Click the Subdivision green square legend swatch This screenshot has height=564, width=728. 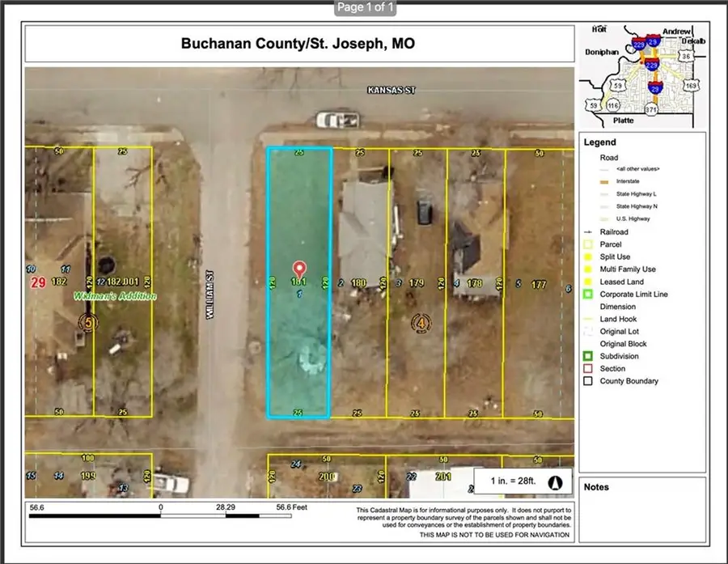586,356
